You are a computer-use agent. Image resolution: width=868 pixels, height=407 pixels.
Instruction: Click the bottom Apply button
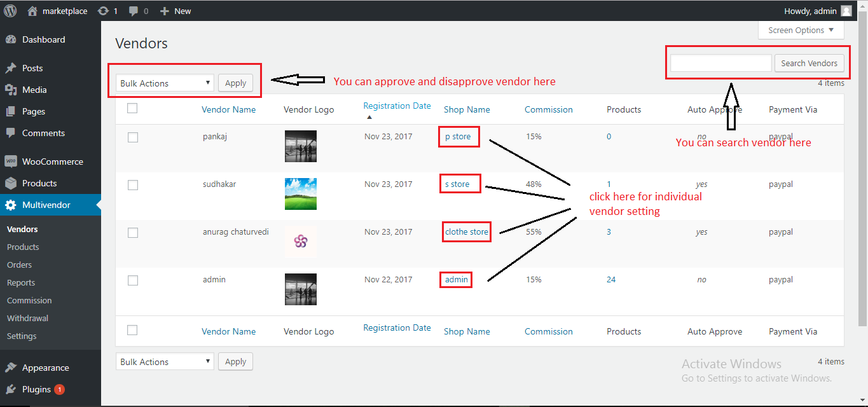pyautogui.click(x=235, y=361)
